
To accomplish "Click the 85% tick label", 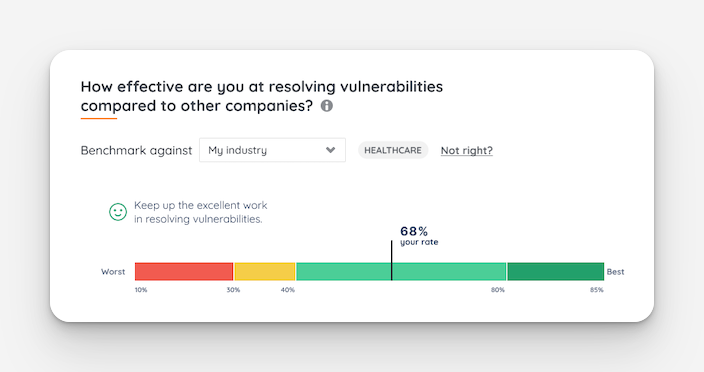I will coord(597,290).
